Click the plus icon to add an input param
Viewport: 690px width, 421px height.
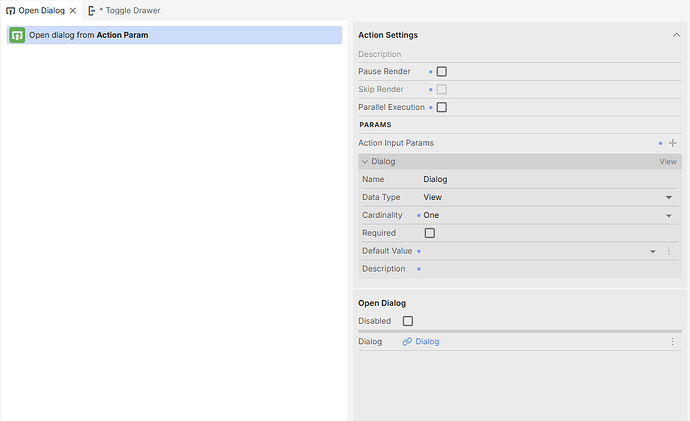(673, 143)
